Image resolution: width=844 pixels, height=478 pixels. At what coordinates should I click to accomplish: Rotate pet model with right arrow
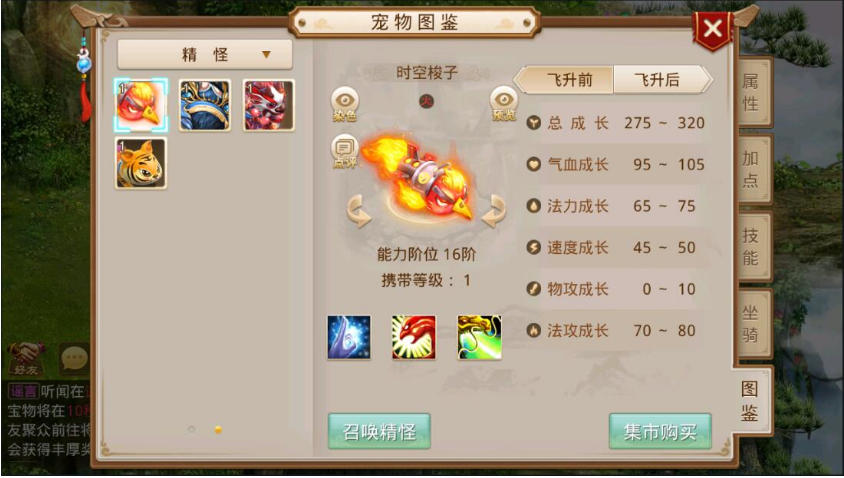click(x=493, y=211)
